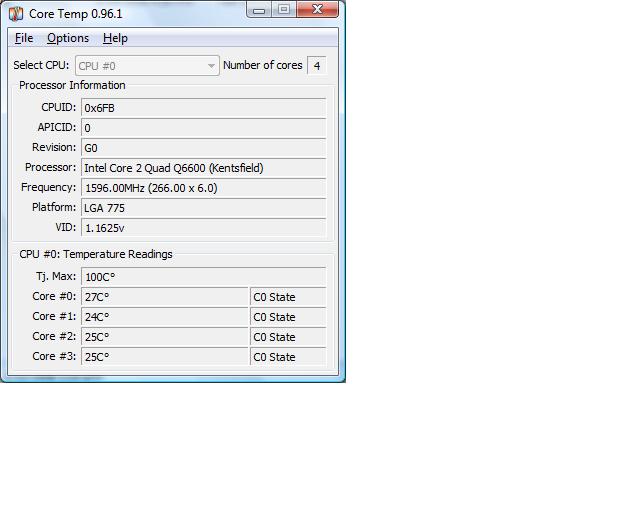640x512 pixels.
Task: Click the APICID value field
Action: (204, 128)
